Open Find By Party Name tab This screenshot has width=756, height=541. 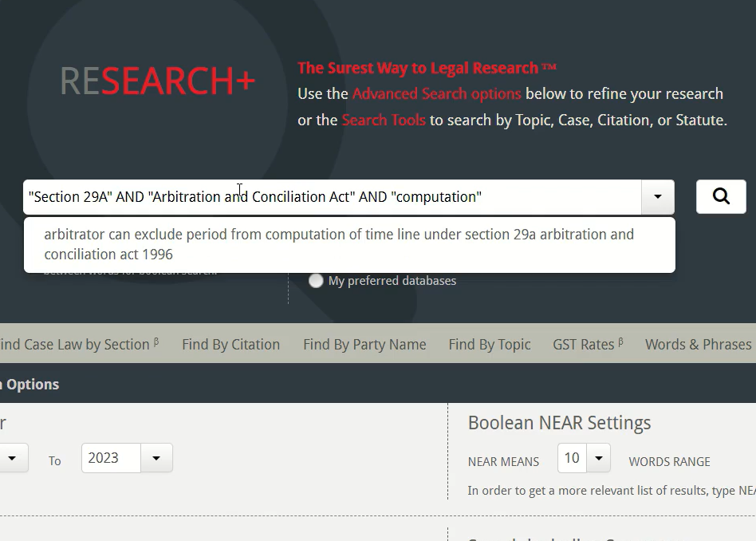coord(364,344)
